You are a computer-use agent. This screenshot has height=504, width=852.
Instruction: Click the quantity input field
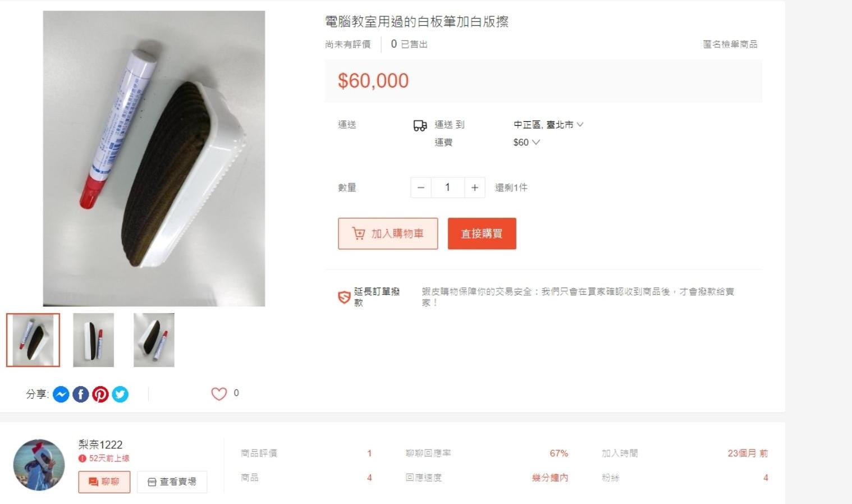tap(448, 187)
